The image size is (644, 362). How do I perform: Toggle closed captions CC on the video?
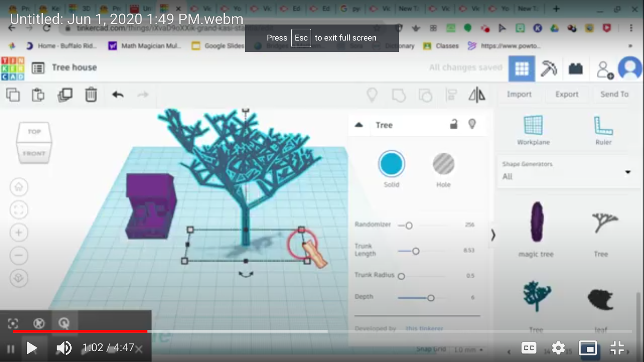529,348
